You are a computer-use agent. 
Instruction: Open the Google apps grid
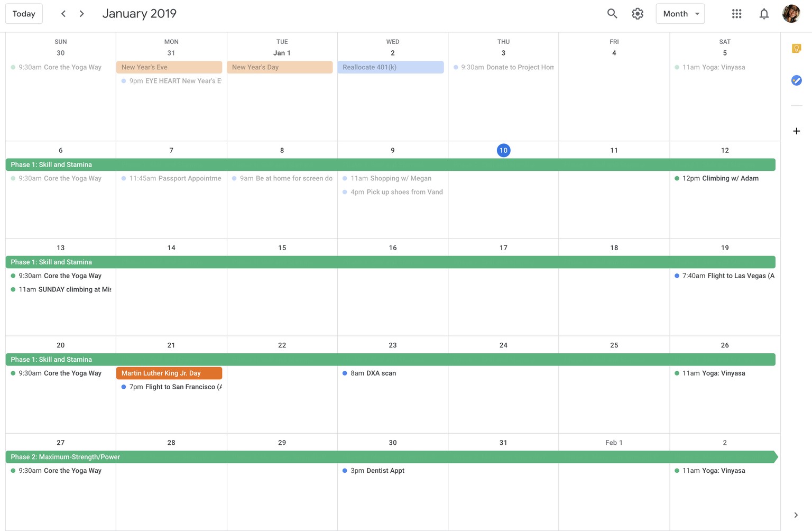coord(736,14)
